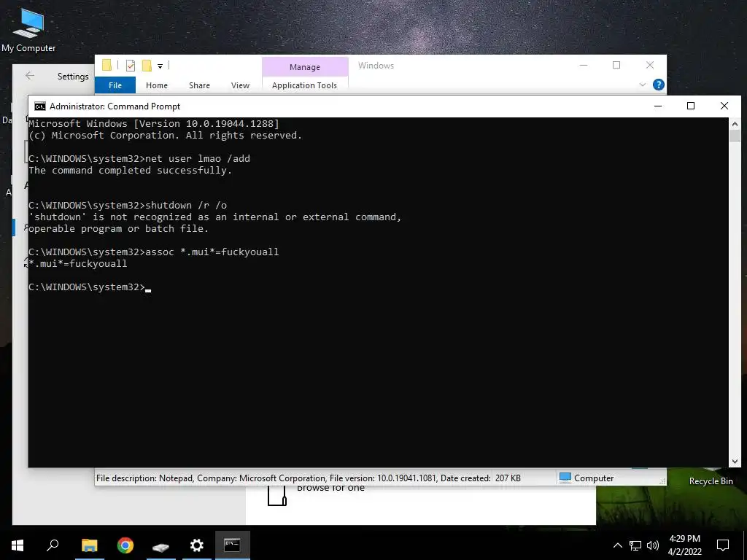The width and height of the screenshot is (747, 560).
Task: Open My Computer desktop icon
Action: (28, 29)
